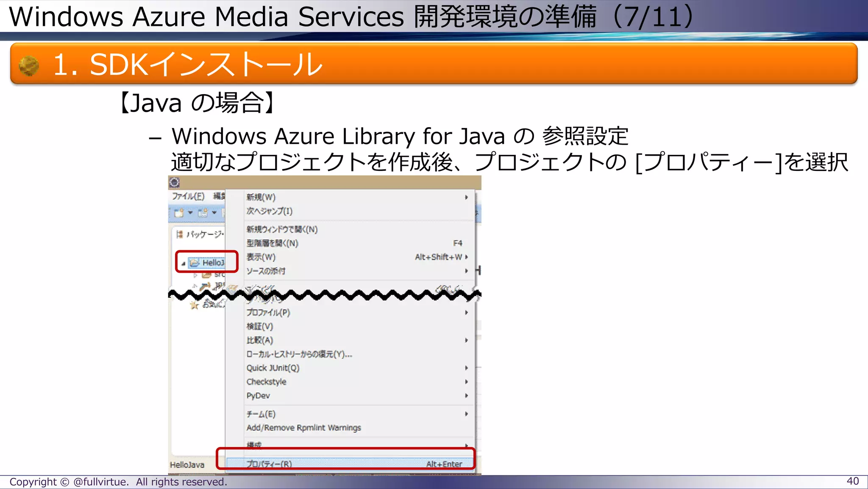This screenshot has height=489, width=868.
Task: Select the HelloJ project folder icon
Action: (x=194, y=263)
